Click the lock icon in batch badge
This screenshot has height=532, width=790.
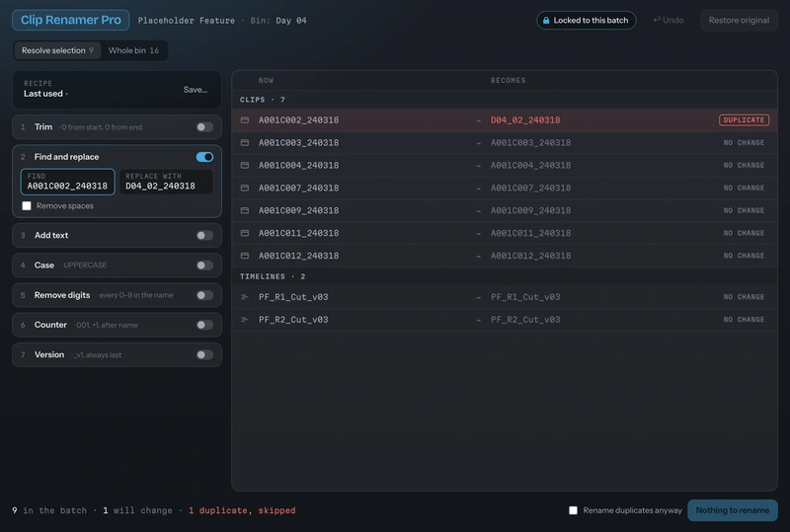[546, 20]
